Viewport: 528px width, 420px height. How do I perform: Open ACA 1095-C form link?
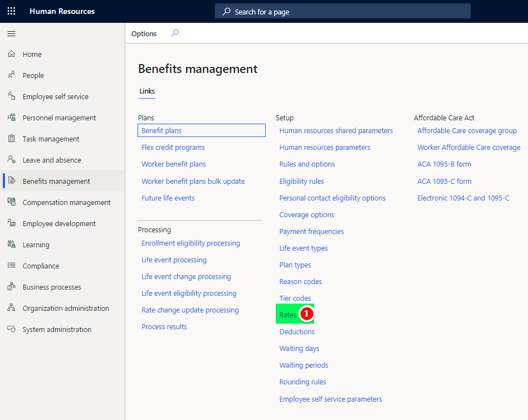pos(444,181)
